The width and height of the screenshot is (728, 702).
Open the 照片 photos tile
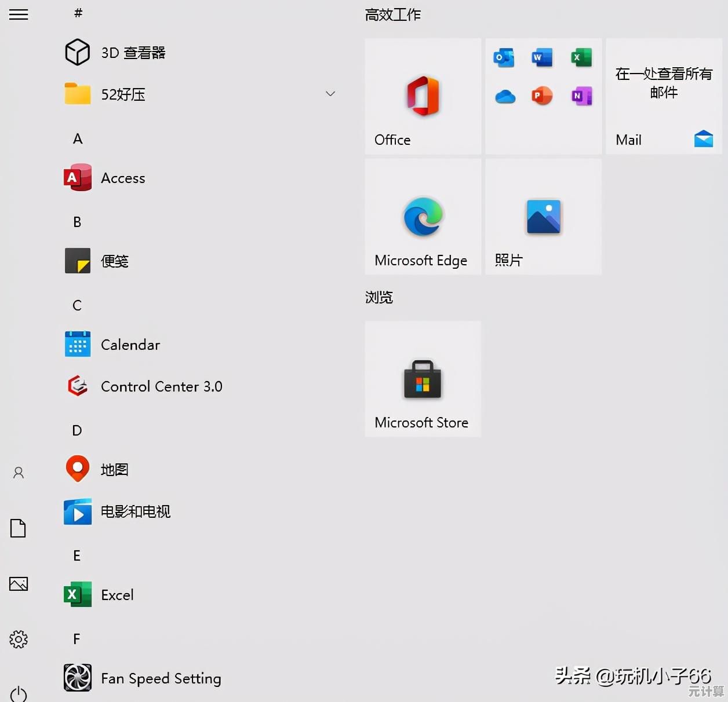pos(544,217)
